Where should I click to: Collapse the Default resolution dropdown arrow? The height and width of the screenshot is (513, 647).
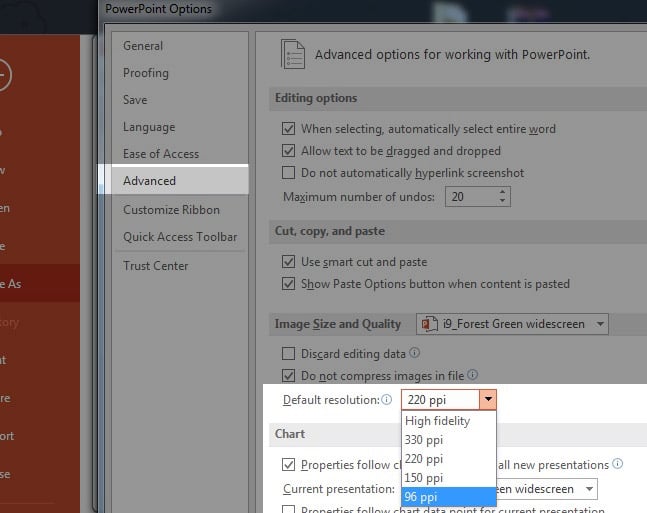click(487, 400)
